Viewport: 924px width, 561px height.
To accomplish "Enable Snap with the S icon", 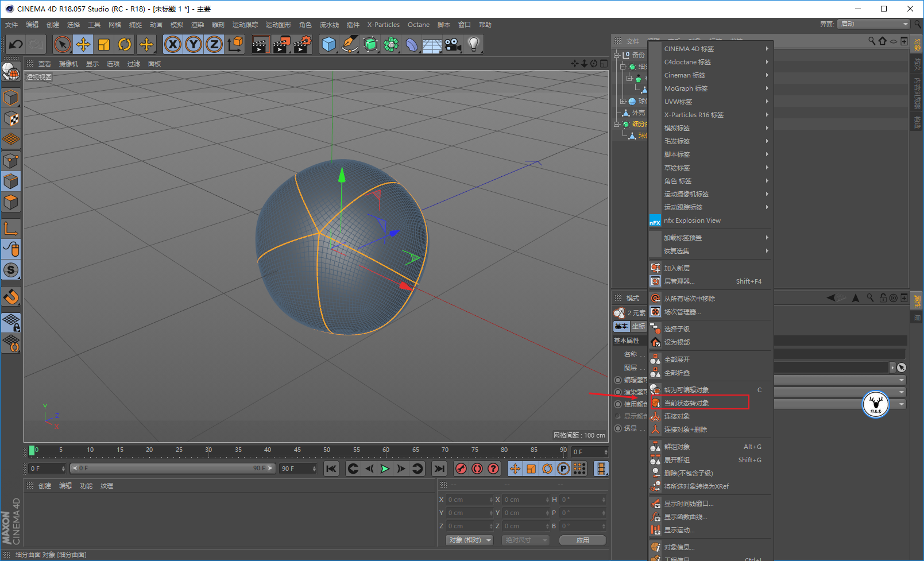I will click(x=11, y=270).
